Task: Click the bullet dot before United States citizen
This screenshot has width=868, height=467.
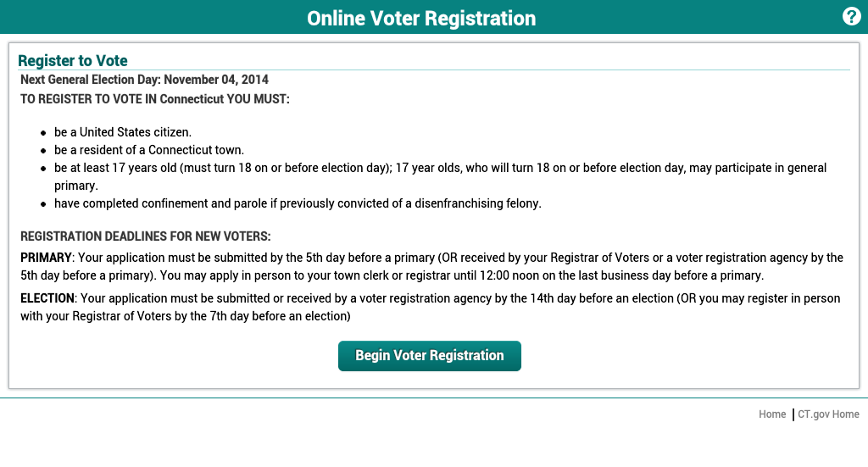Action: coord(43,133)
